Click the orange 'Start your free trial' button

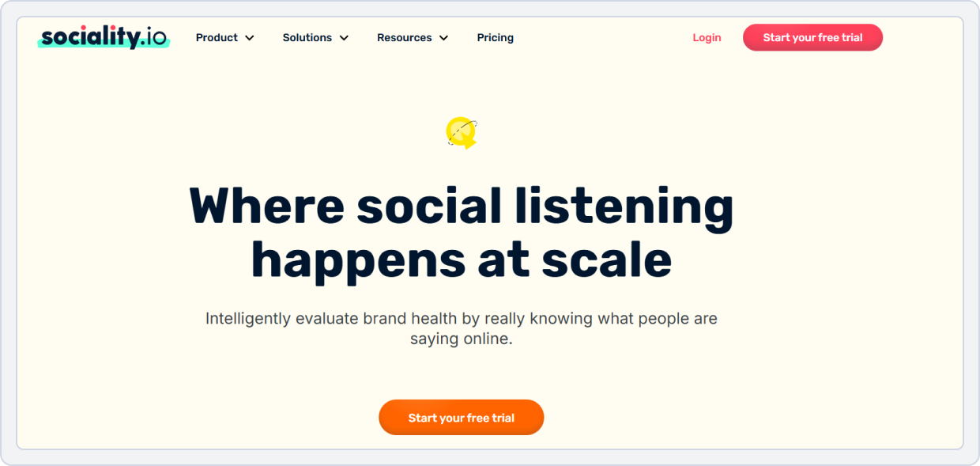[x=461, y=417]
